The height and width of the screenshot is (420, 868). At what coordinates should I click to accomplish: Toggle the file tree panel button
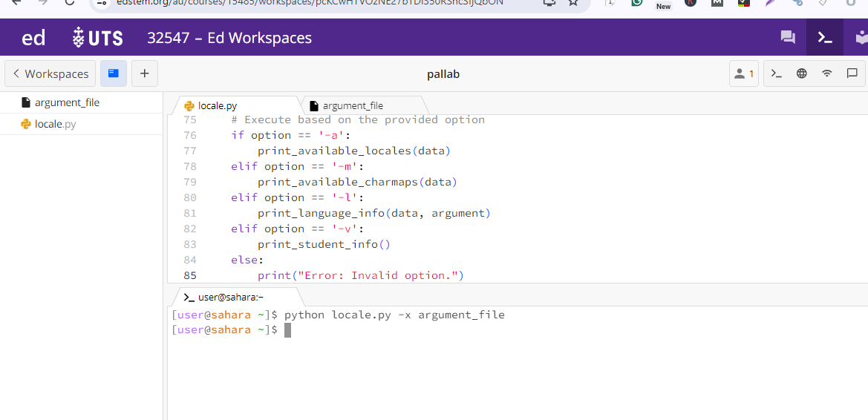114,73
